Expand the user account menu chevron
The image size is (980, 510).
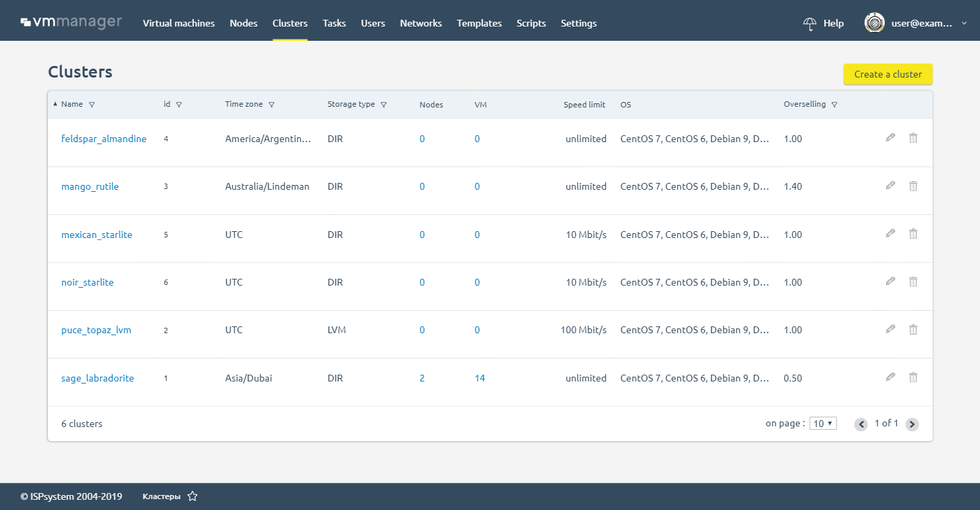click(x=964, y=23)
